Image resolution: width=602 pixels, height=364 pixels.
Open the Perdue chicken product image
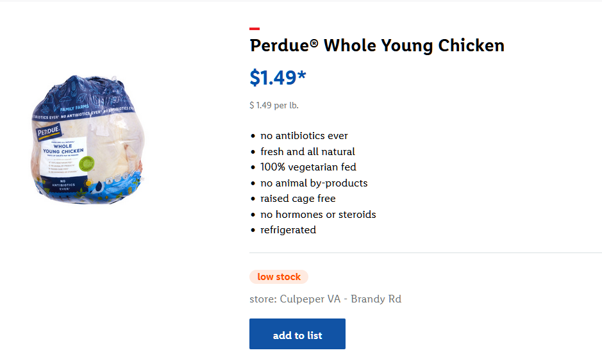[x=87, y=140]
